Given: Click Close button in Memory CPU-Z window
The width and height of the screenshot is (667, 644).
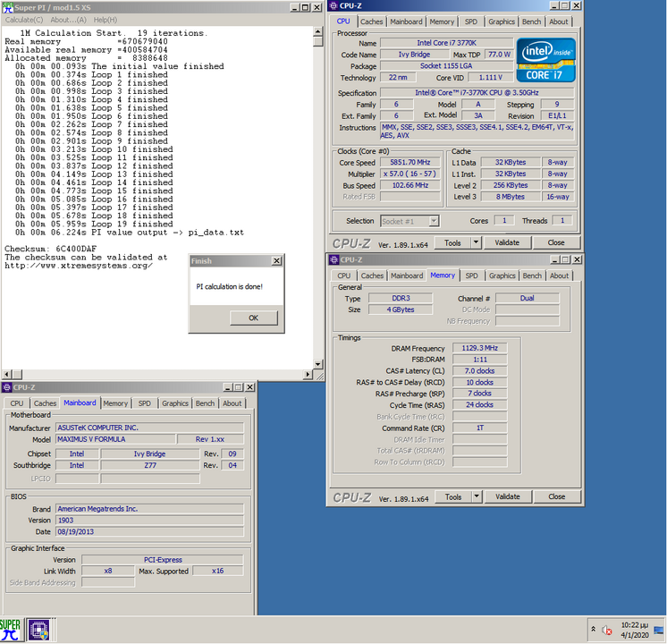Looking at the screenshot, I should pos(557,496).
